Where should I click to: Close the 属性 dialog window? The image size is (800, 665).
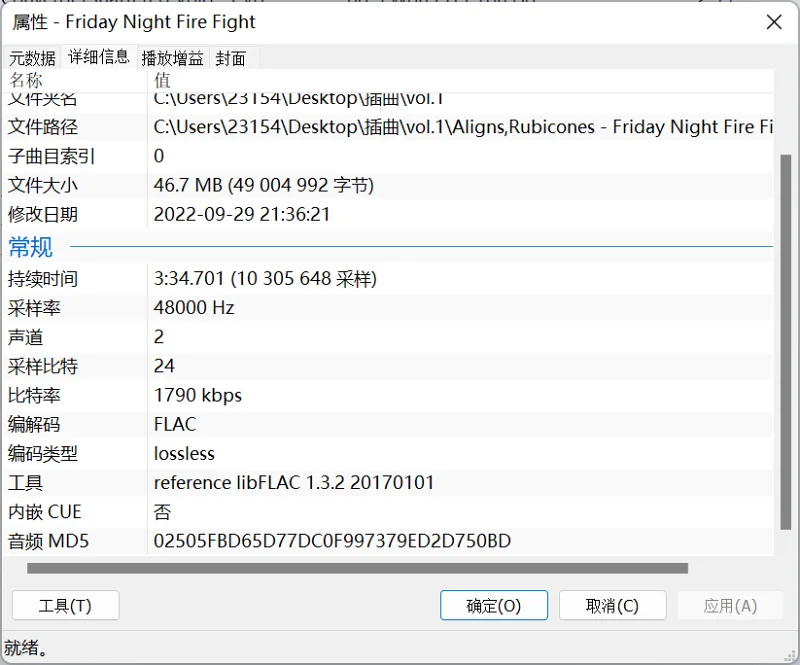774,22
